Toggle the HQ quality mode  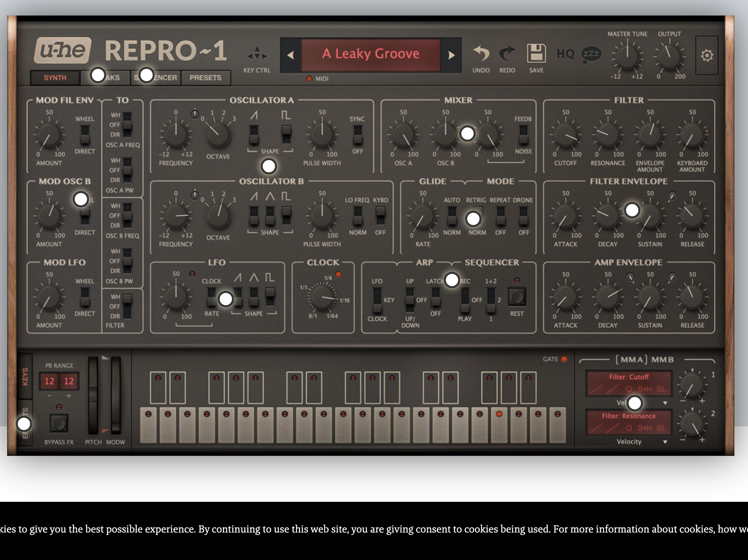pyautogui.click(x=566, y=54)
